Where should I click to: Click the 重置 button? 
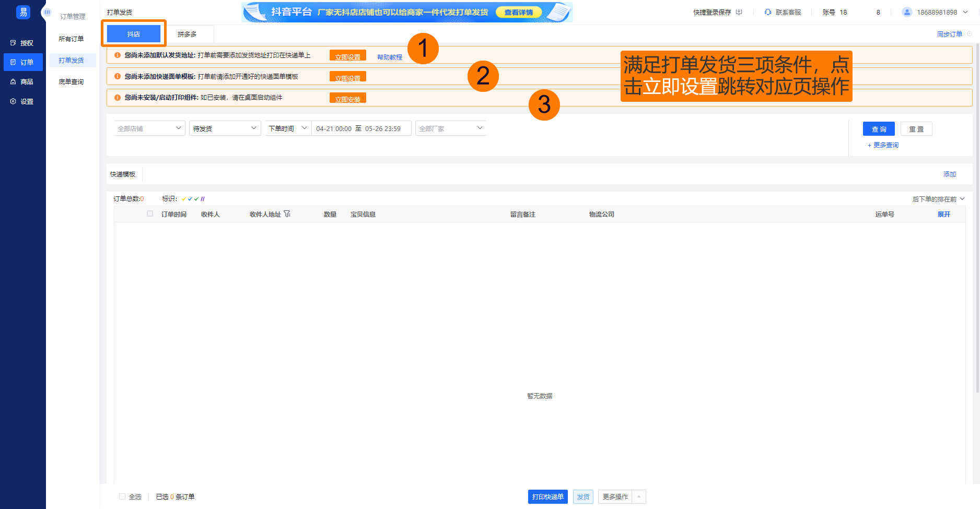(x=916, y=129)
